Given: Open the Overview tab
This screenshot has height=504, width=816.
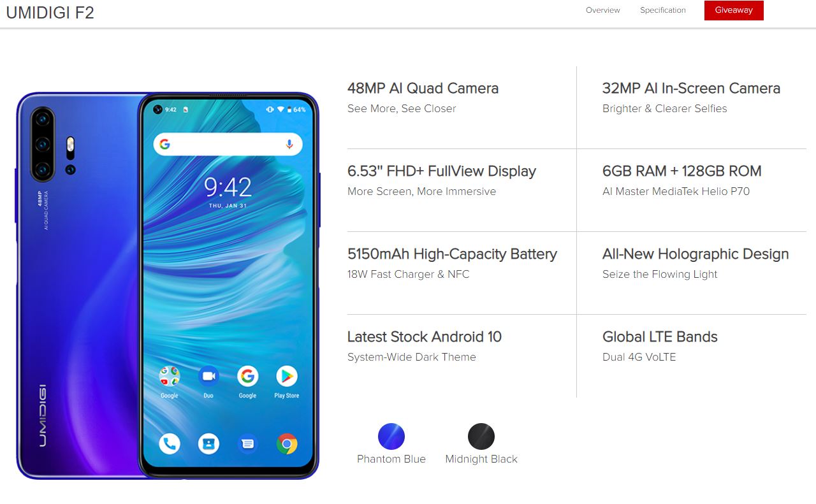Looking at the screenshot, I should (603, 10).
